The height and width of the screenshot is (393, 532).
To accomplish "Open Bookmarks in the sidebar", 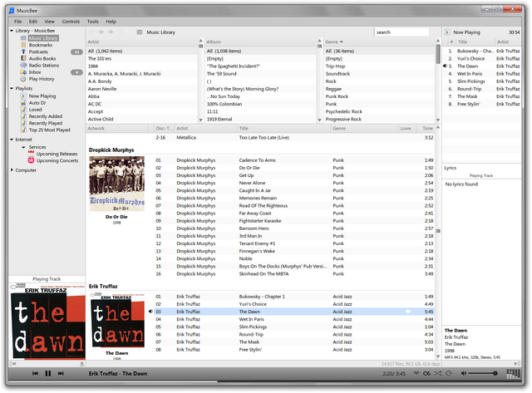I will pyautogui.click(x=41, y=45).
